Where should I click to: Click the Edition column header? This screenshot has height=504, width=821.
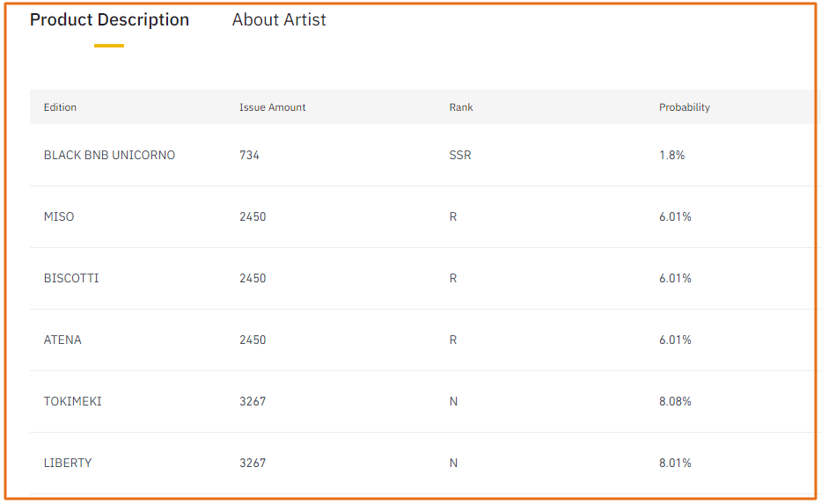click(x=60, y=107)
